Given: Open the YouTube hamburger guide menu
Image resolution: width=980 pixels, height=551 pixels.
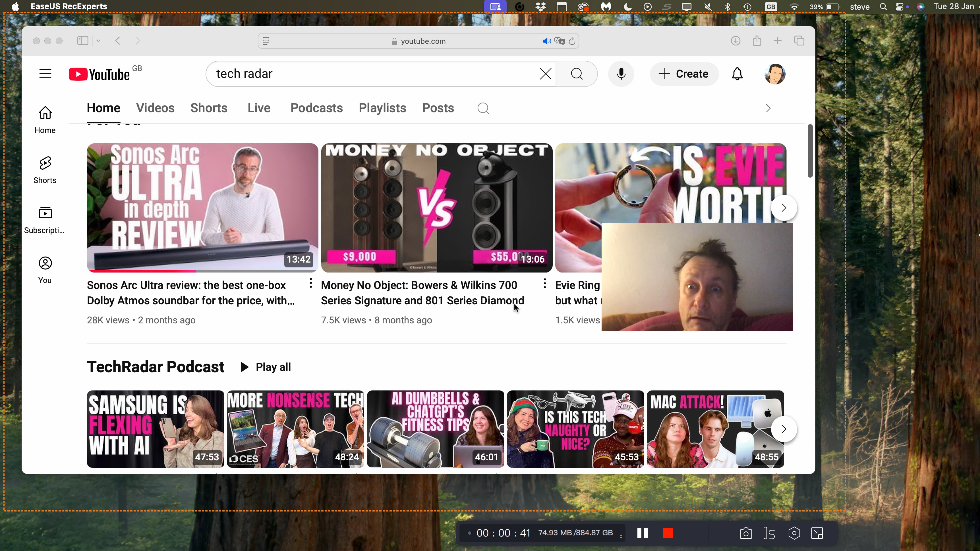Looking at the screenshot, I should coord(45,73).
